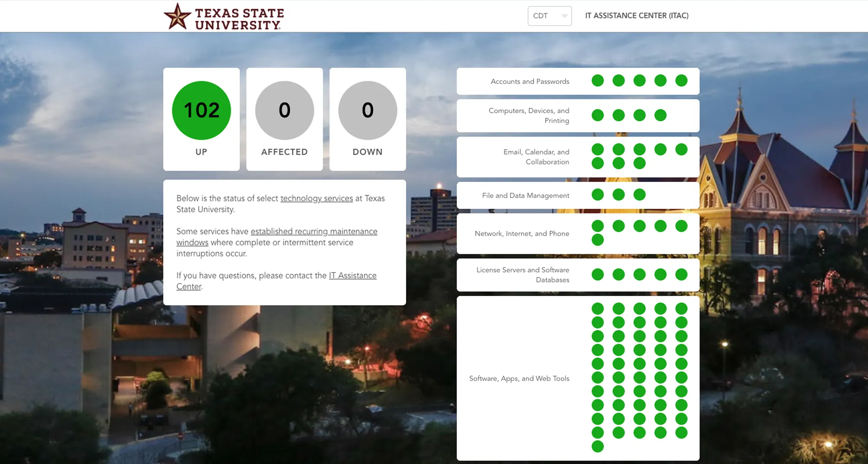This screenshot has width=868, height=464.
Task: Open the IT Assistance Center link in the description
Action: point(276,281)
